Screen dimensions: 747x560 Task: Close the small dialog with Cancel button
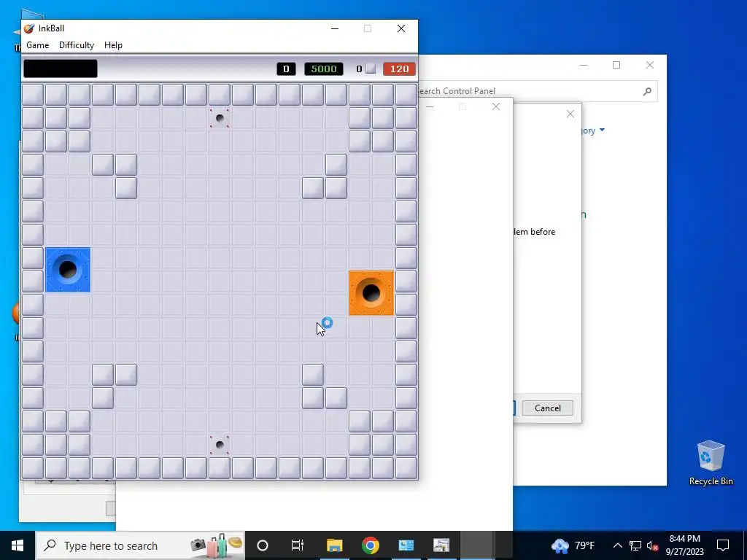coord(570,114)
